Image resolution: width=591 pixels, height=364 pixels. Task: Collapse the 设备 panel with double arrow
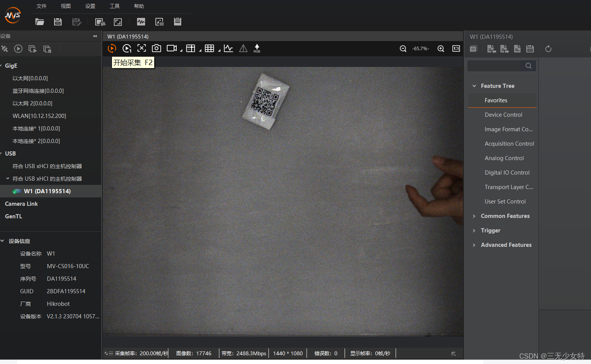[x=95, y=36]
